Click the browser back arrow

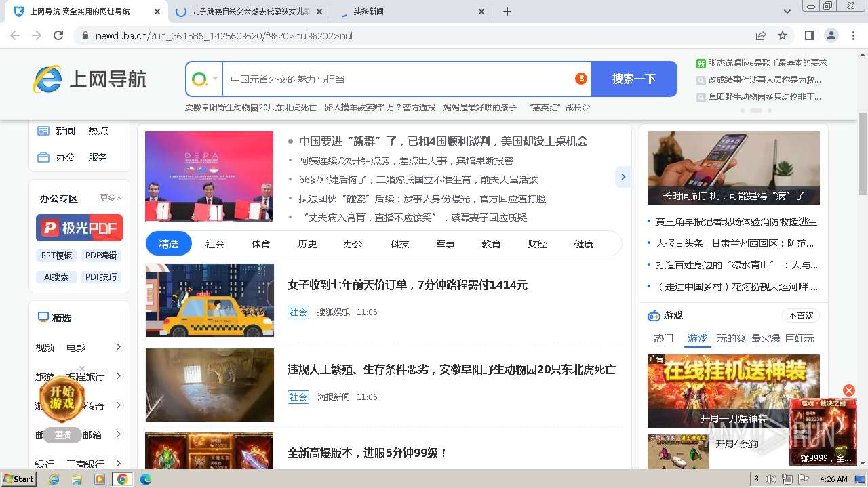tap(16, 35)
